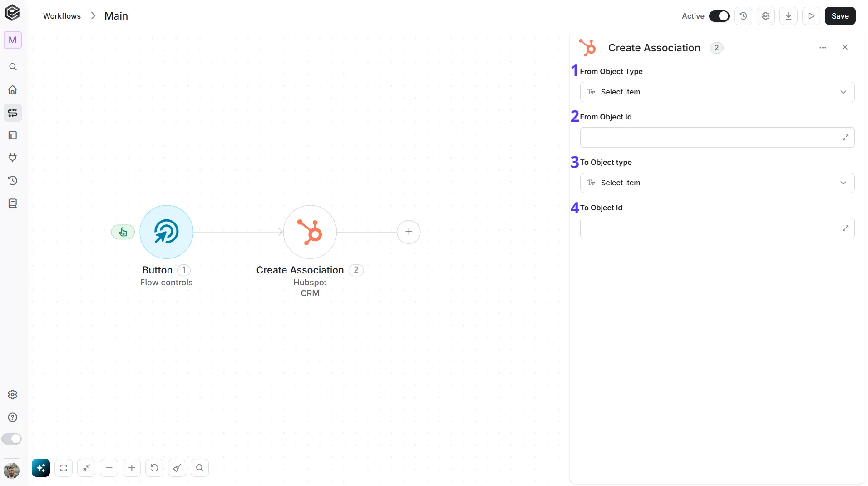Click the HubSpot Create Association node
Viewport: 868px width, 486px height.
point(310,232)
